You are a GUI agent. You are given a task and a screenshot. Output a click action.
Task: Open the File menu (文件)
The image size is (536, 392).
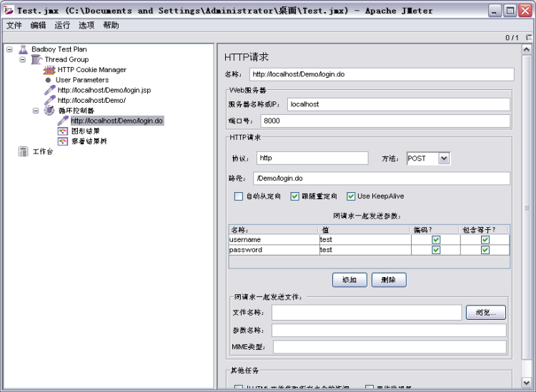[x=14, y=25]
